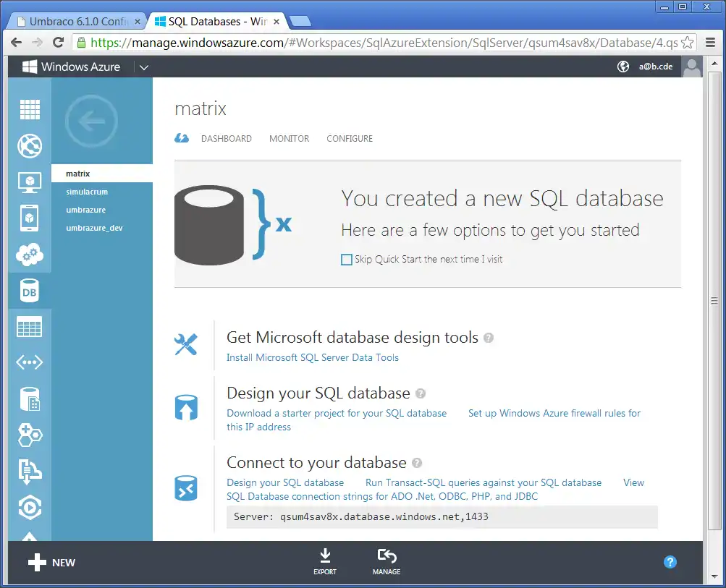Switch to Umbraco 6.1.0 Config browser tab

pyautogui.click(x=77, y=21)
